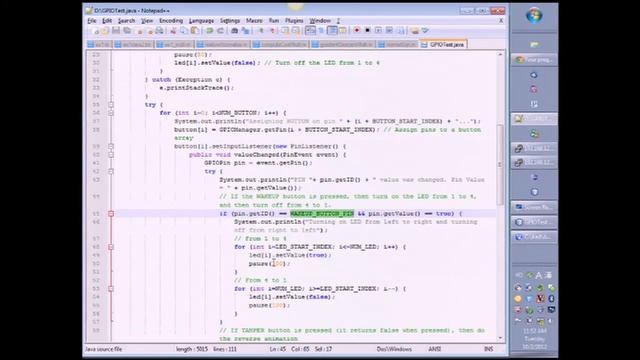
Task: Click the taskbar clock showing Tuesday date
Action: coord(534,339)
